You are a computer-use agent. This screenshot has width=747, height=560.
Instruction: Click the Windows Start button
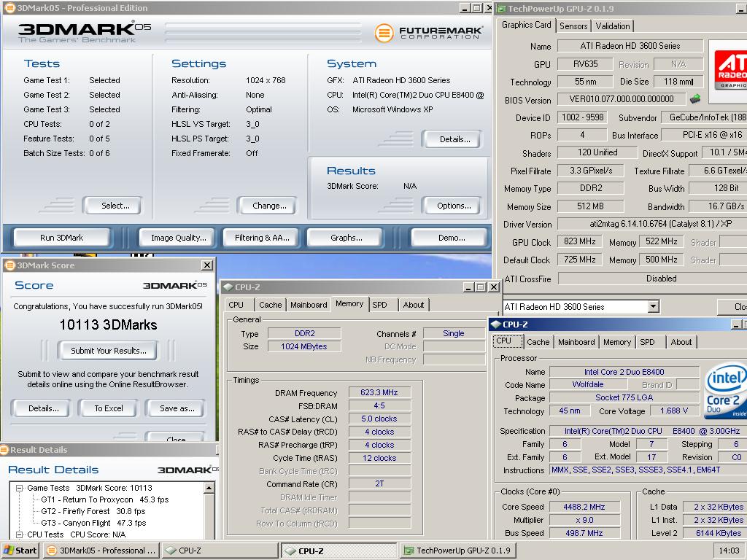(20, 551)
